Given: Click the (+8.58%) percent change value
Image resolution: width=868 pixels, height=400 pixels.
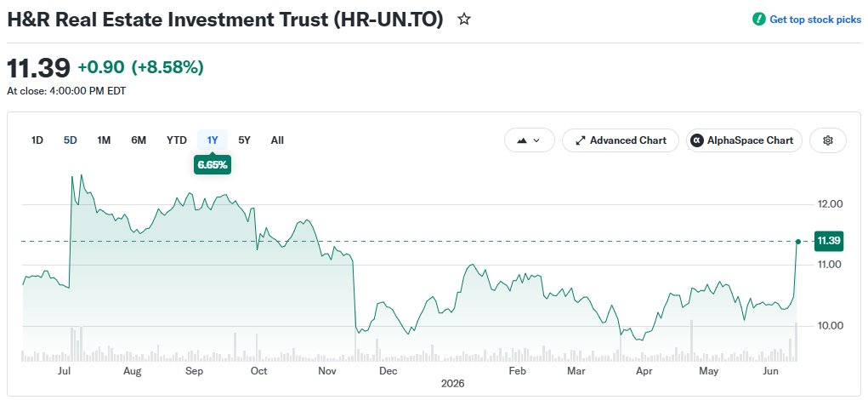Looking at the screenshot, I should click(167, 67).
